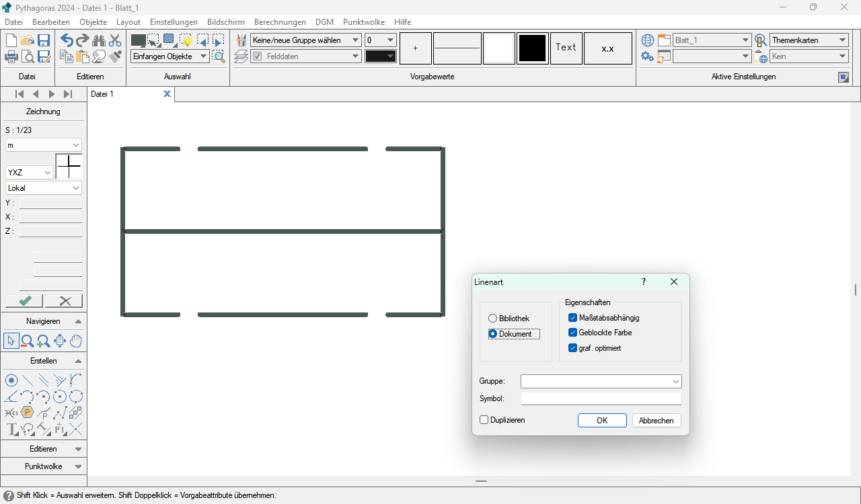Open the Einfangen Objekte dropdown

[170, 56]
